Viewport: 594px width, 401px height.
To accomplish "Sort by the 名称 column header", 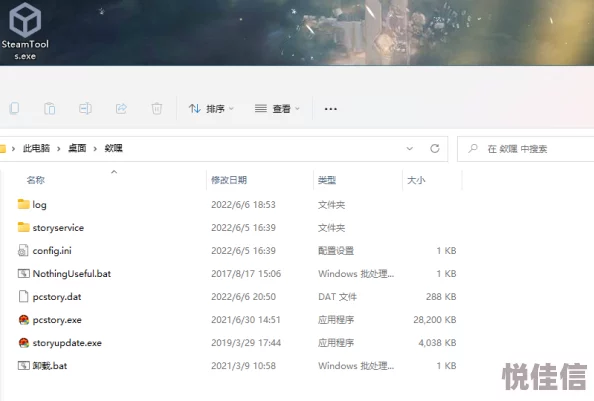I will pyautogui.click(x=36, y=180).
